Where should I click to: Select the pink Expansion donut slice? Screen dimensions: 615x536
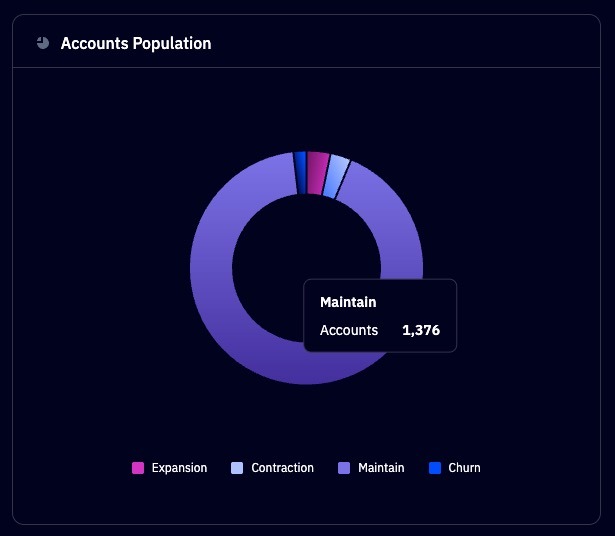point(317,173)
